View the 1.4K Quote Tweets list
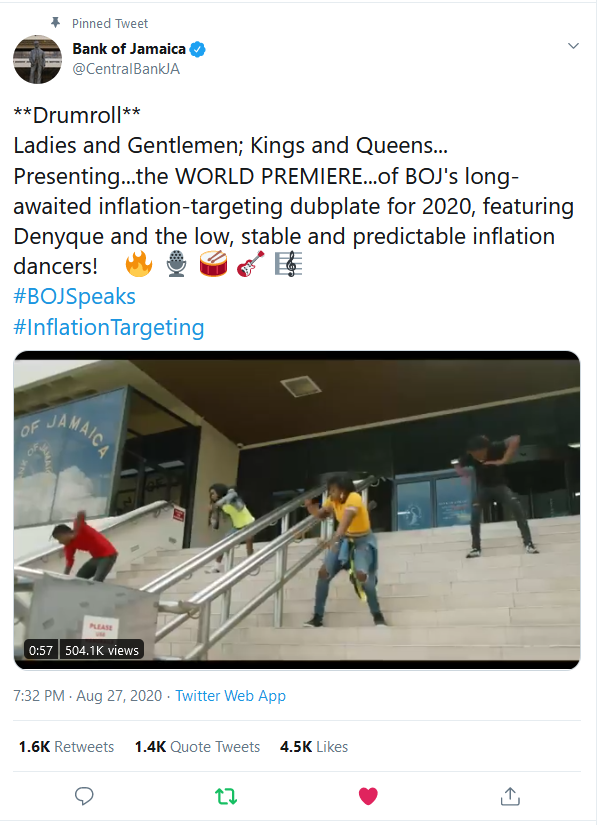This screenshot has width=603, height=825. 197,746
